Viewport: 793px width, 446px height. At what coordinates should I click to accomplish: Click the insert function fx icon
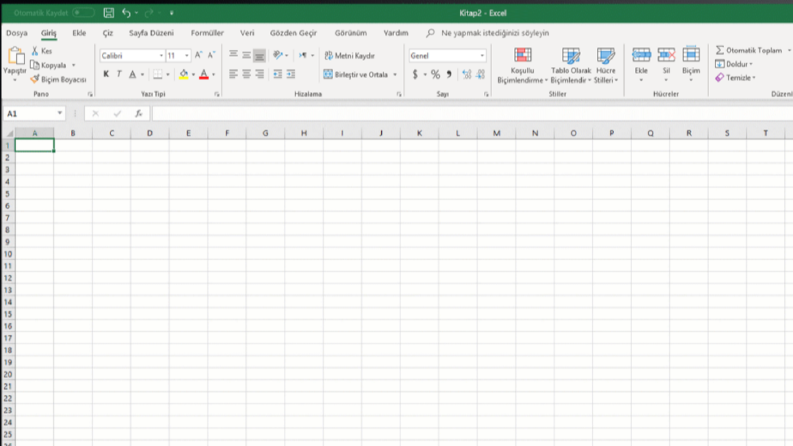(139, 113)
